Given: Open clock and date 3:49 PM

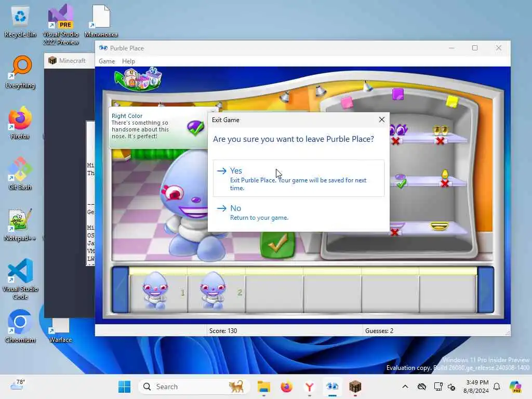Looking at the screenshot, I should pyautogui.click(x=477, y=387).
